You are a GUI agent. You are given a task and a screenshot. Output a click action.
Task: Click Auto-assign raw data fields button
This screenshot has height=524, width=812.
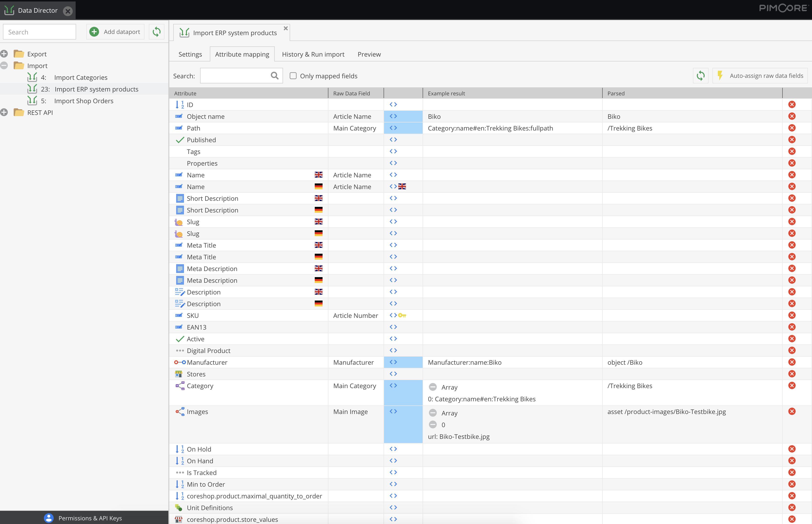[760, 76]
